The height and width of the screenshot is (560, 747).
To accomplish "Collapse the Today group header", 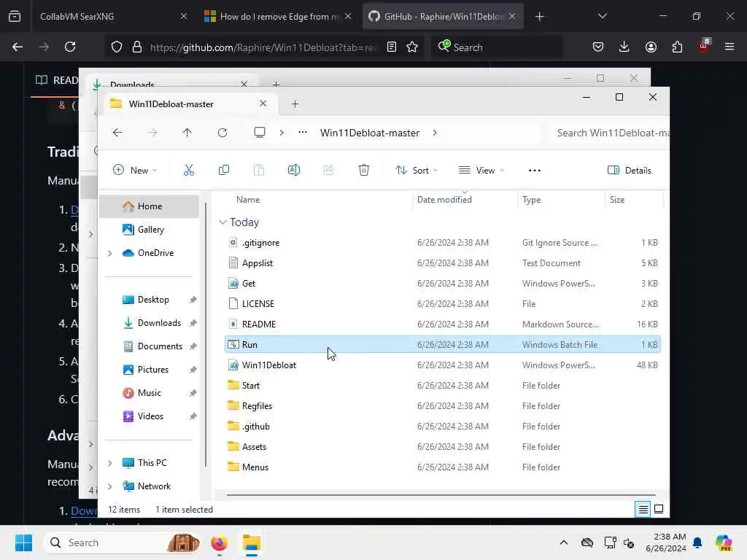I will coord(222,222).
